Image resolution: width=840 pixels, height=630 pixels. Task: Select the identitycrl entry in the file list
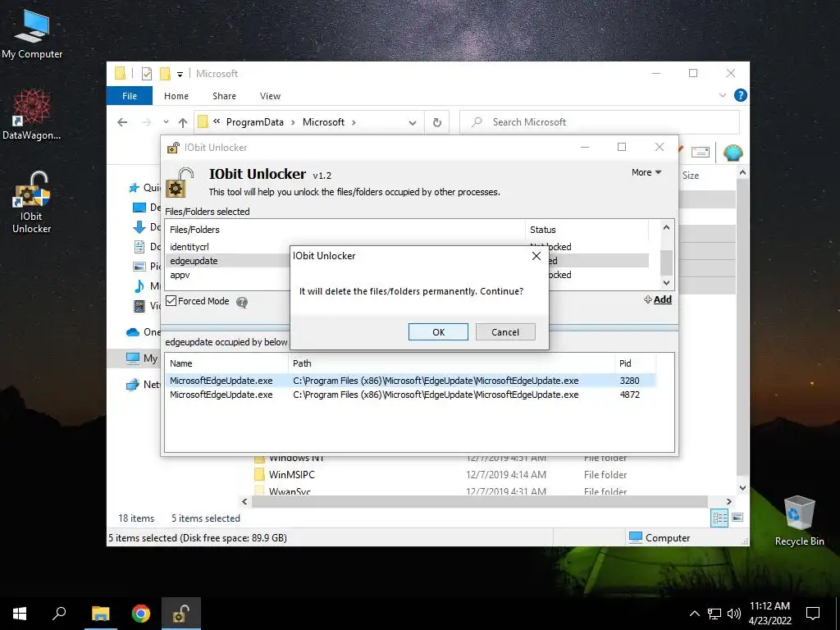tap(189, 247)
